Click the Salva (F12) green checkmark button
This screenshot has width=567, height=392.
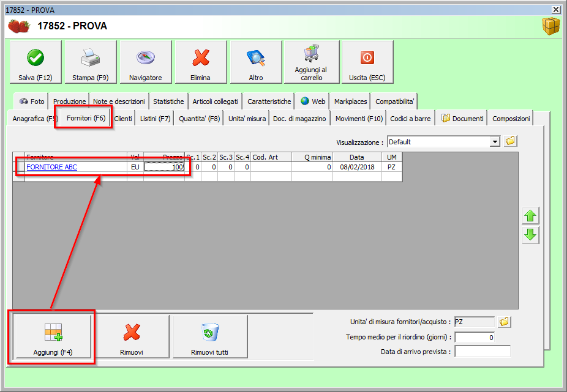pos(36,62)
